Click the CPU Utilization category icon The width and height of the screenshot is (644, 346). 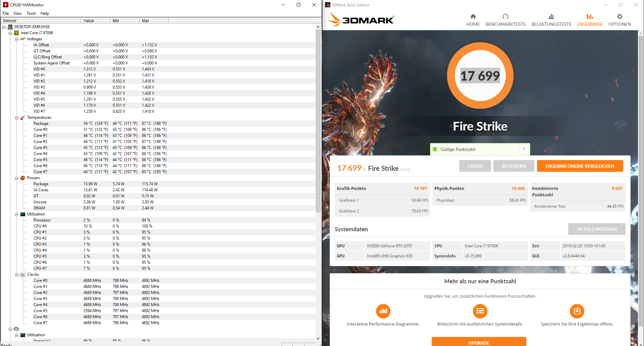coord(23,214)
